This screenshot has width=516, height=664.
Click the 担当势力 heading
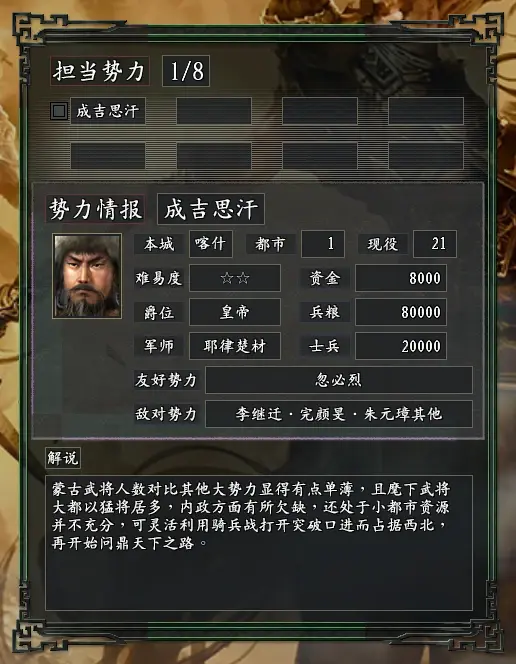point(99,71)
